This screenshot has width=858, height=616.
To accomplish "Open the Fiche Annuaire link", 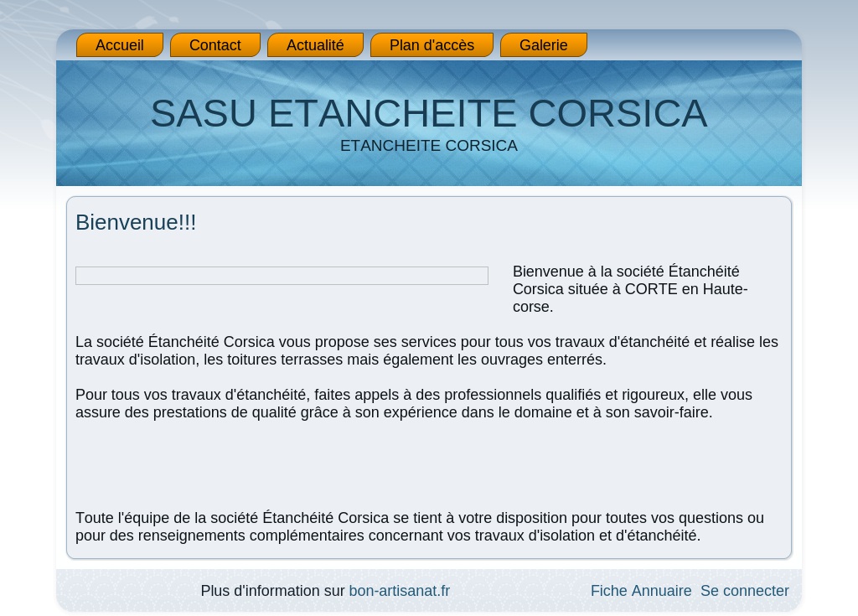I will pos(641,591).
